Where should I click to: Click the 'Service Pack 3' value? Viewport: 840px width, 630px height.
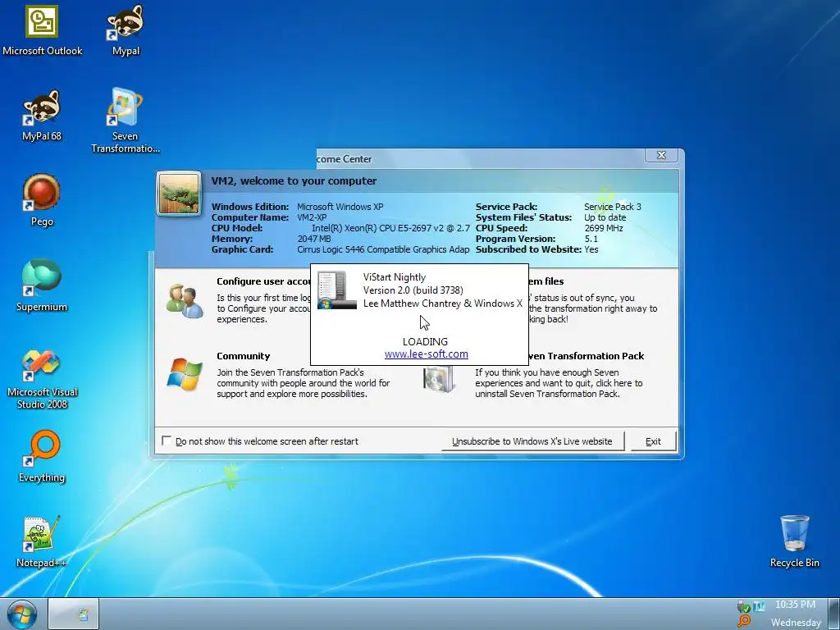click(x=612, y=207)
